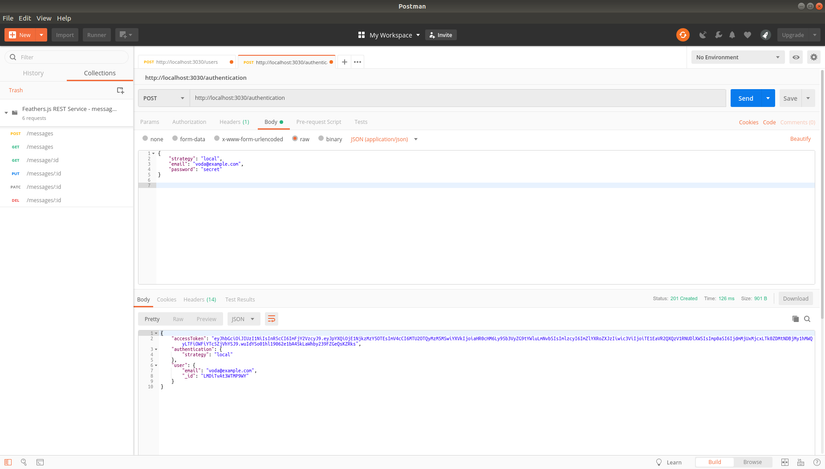825x469 pixels.
Task: Download the response
Action: (x=796, y=298)
